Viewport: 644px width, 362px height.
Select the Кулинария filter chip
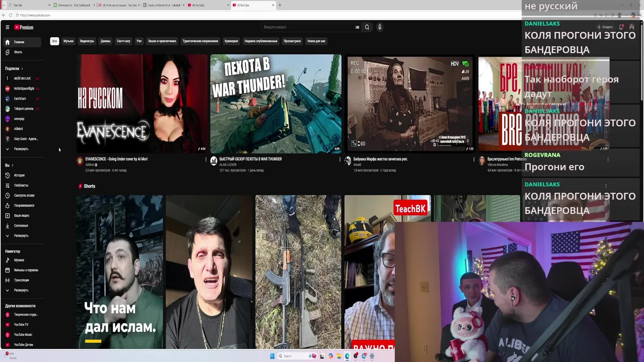tap(231, 41)
